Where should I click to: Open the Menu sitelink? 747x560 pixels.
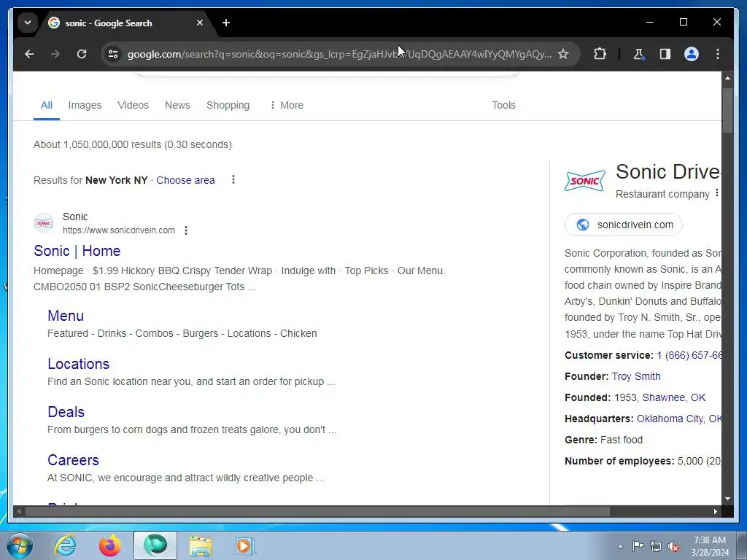[66, 316]
